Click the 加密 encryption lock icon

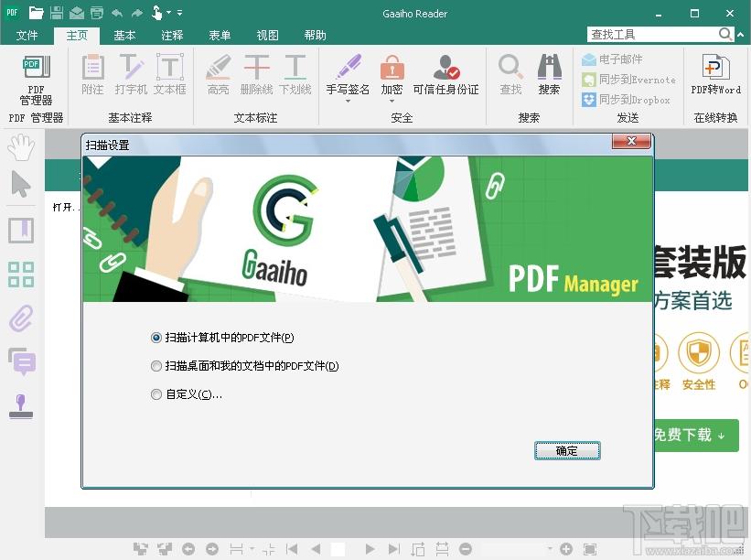(392, 67)
